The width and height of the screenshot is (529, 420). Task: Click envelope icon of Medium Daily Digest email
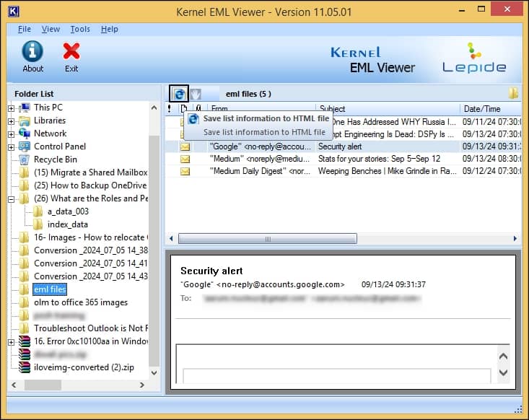point(185,171)
